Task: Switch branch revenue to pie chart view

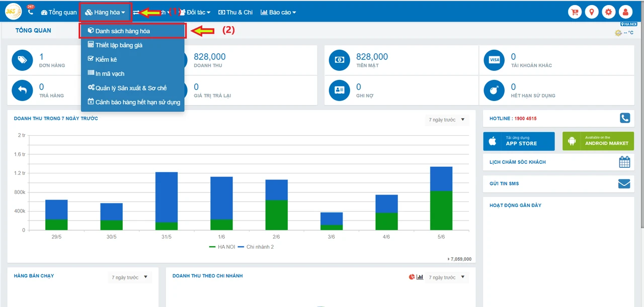Action: coord(412,277)
